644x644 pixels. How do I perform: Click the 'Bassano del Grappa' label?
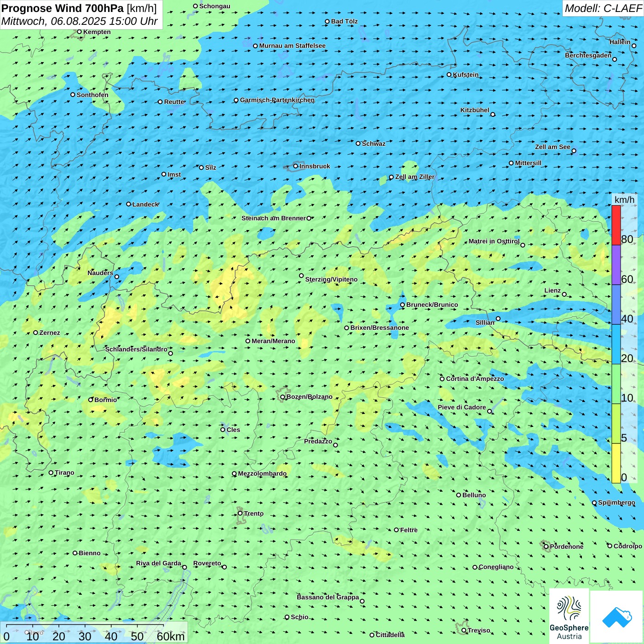[328, 597]
